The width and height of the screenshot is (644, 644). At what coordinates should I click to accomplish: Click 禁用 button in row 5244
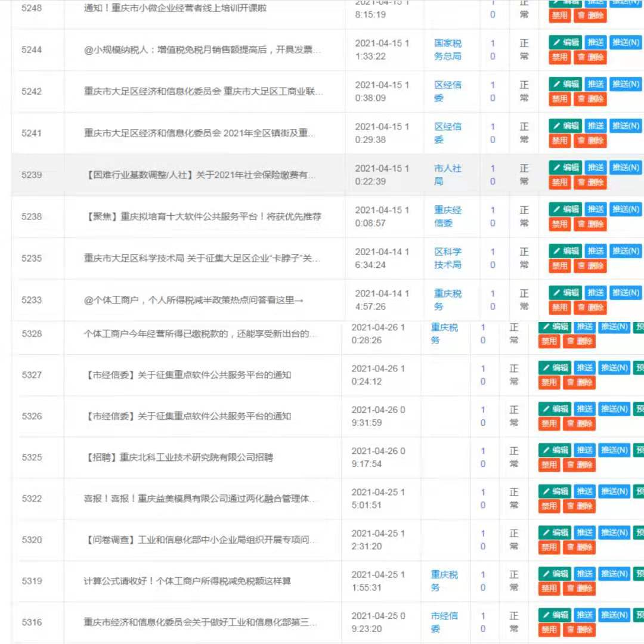coord(559,57)
